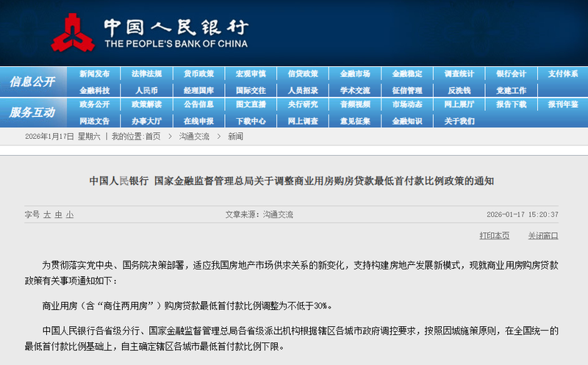The image size is (588, 365).
Task: Click the 信息公开 section header
Action: coord(33,82)
